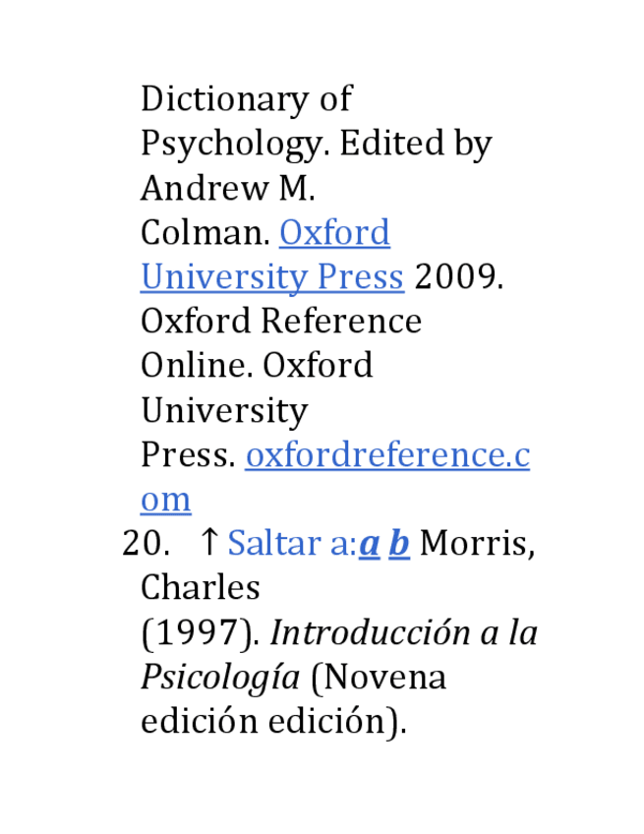Jump to backlink 'a' for reference 20

(x=370, y=543)
